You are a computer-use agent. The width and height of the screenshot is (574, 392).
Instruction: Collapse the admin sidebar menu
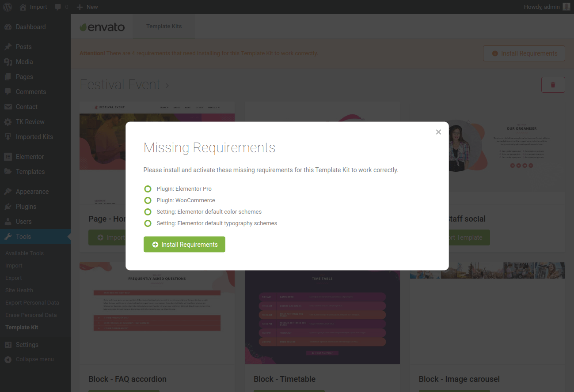(x=29, y=359)
